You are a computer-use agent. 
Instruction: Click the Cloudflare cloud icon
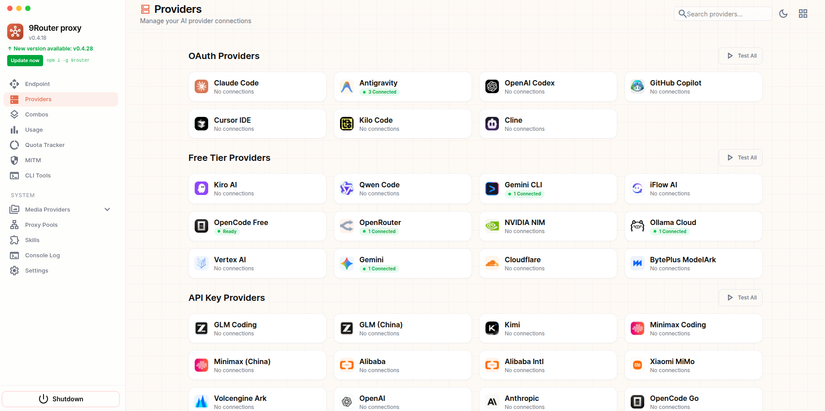(x=492, y=264)
